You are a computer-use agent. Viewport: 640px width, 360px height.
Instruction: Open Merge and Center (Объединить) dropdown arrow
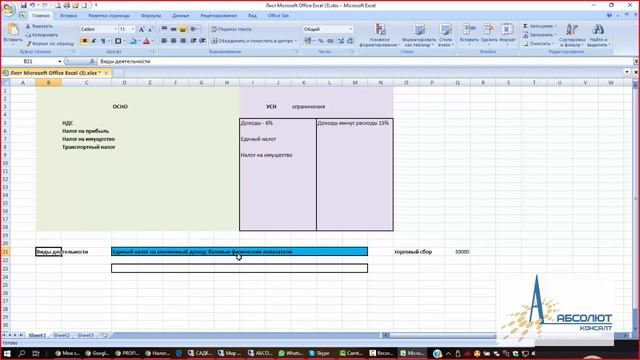(x=296, y=41)
